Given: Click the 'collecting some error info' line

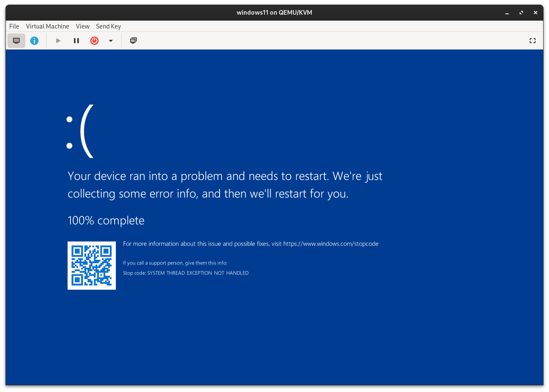Looking at the screenshot, I should 208,194.
